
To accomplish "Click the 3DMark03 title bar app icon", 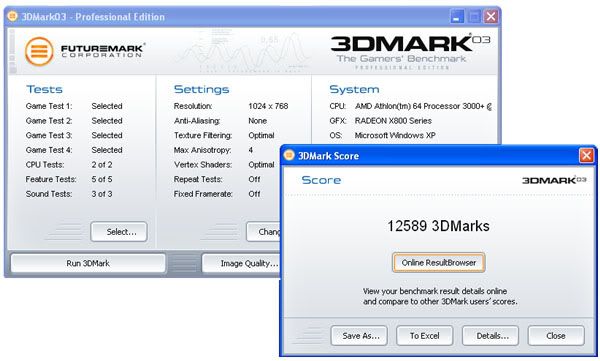I will coord(13,16).
